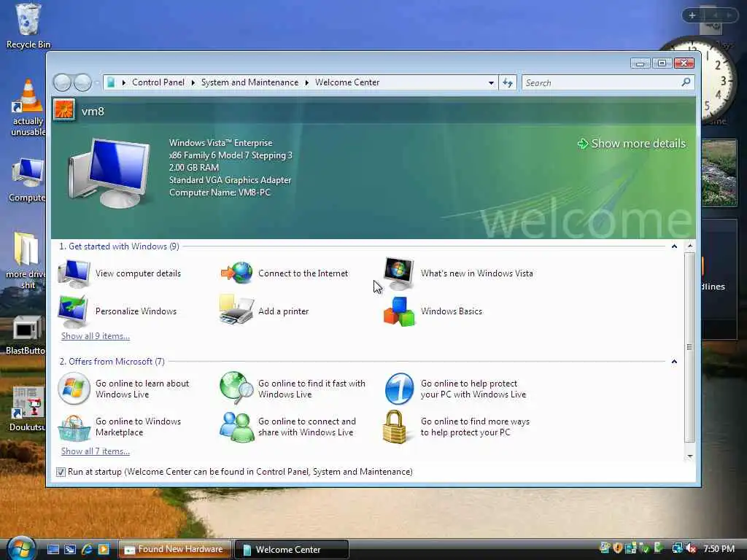The height and width of the screenshot is (560, 747).
Task: Click the address bar folder icon
Action: 111,83
